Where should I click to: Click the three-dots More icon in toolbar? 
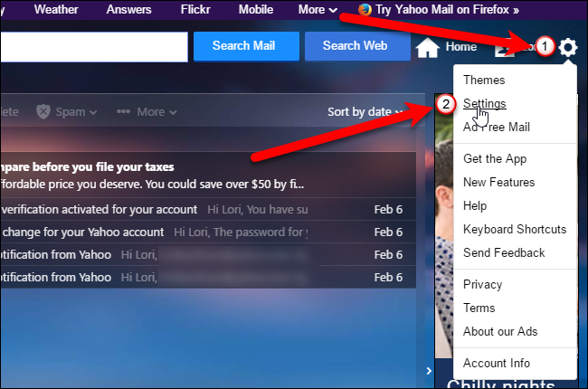pos(123,111)
